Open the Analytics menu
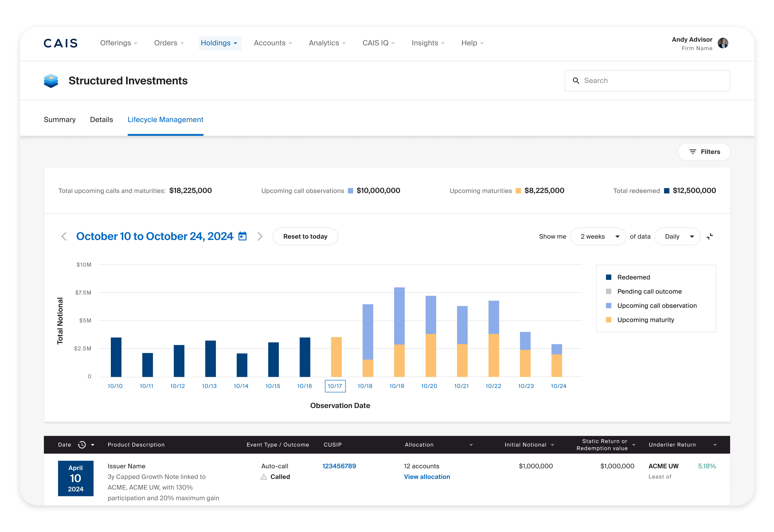Image resolution: width=774 pixels, height=532 pixels. click(x=327, y=43)
